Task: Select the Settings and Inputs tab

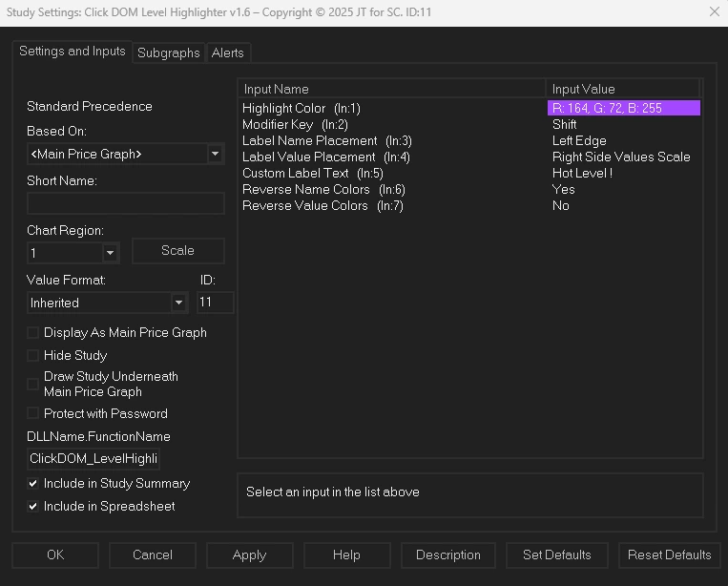Action: (x=73, y=52)
